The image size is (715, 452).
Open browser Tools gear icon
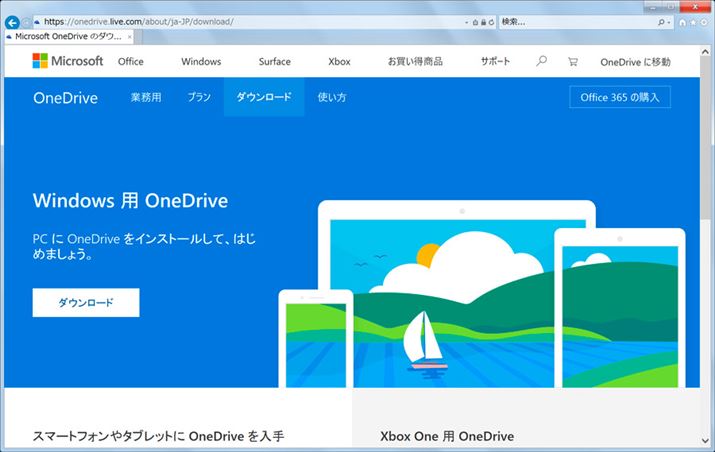[x=705, y=22]
